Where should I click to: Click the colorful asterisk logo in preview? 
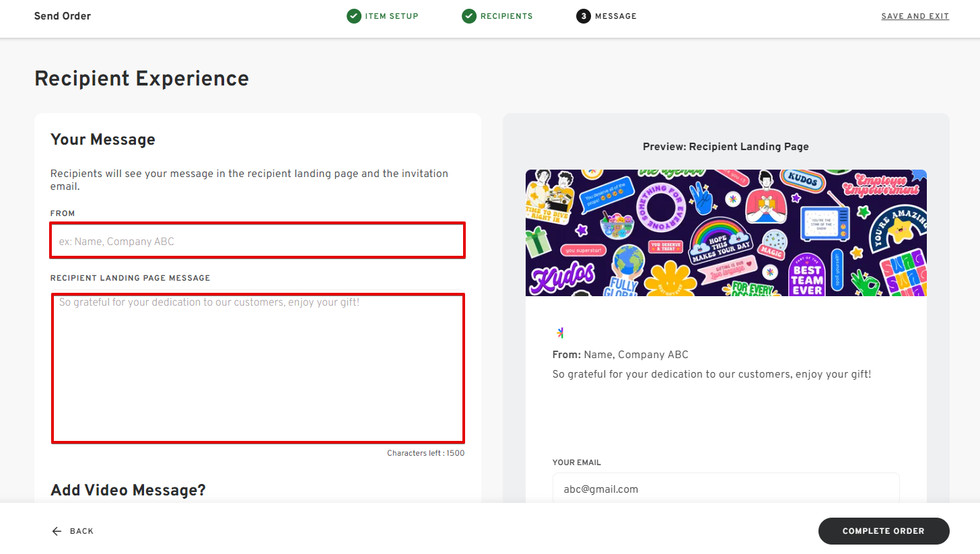click(560, 333)
